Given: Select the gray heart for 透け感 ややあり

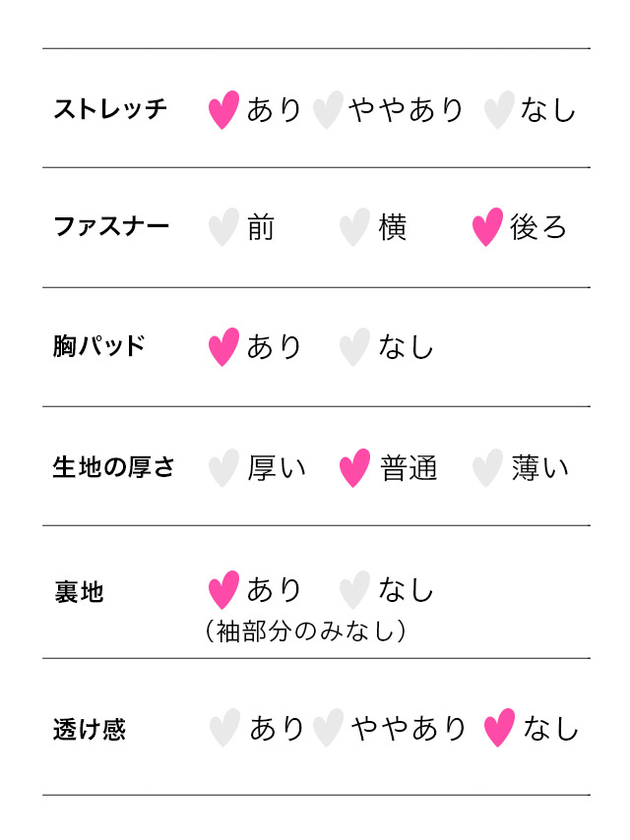Looking at the screenshot, I should click(327, 729).
